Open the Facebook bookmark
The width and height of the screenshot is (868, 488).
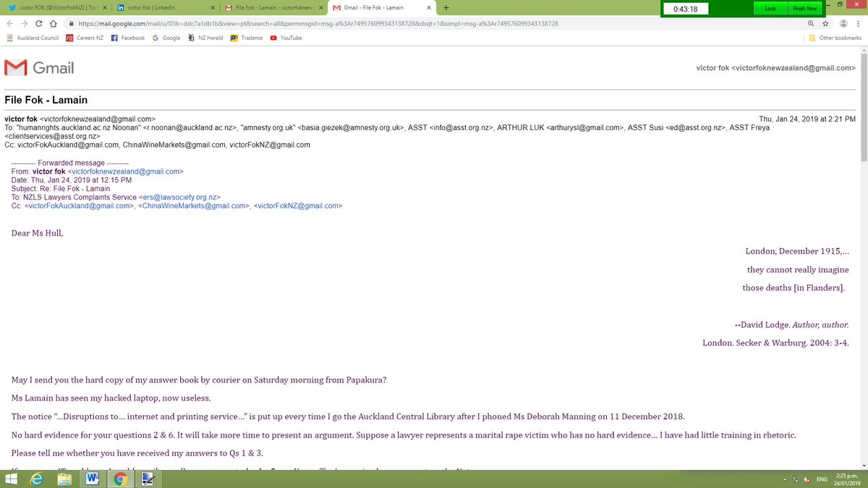(128, 38)
